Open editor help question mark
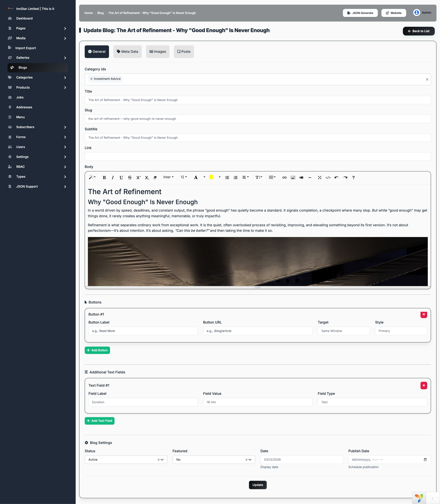Image resolution: width=440 pixels, height=504 pixels. tap(354, 177)
